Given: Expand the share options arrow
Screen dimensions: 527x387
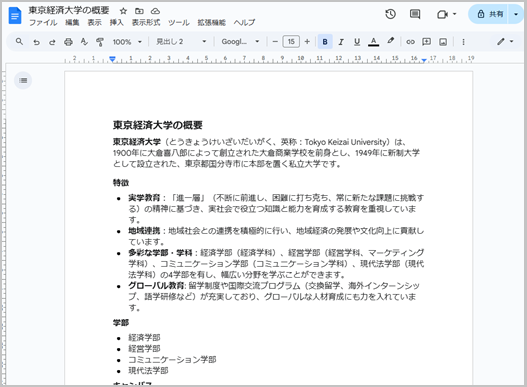Looking at the screenshot, I should pos(516,14).
